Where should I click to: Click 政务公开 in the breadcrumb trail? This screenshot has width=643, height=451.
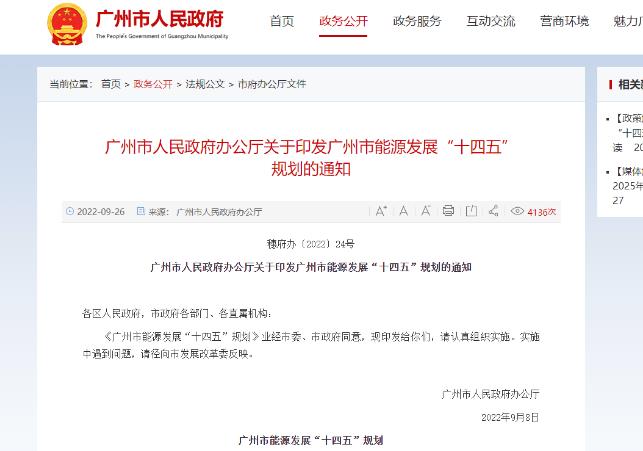pyautogui.click(x=153, y=85)
